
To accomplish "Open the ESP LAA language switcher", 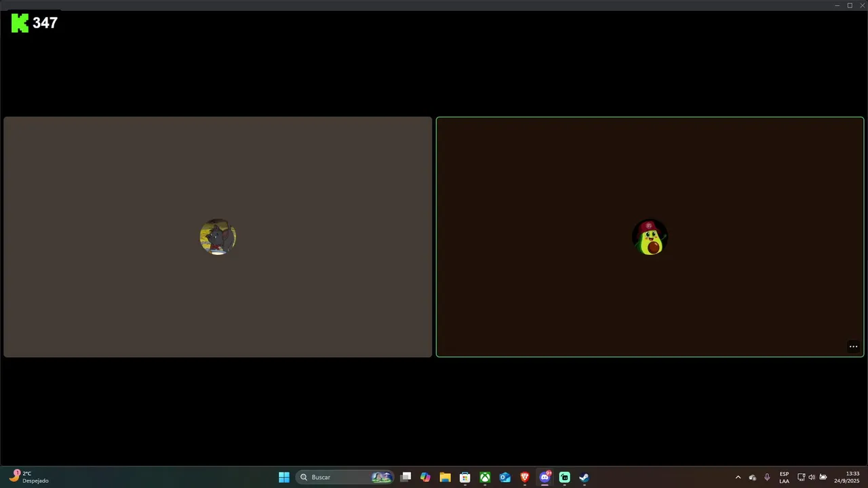I will (x=784, y=477).
